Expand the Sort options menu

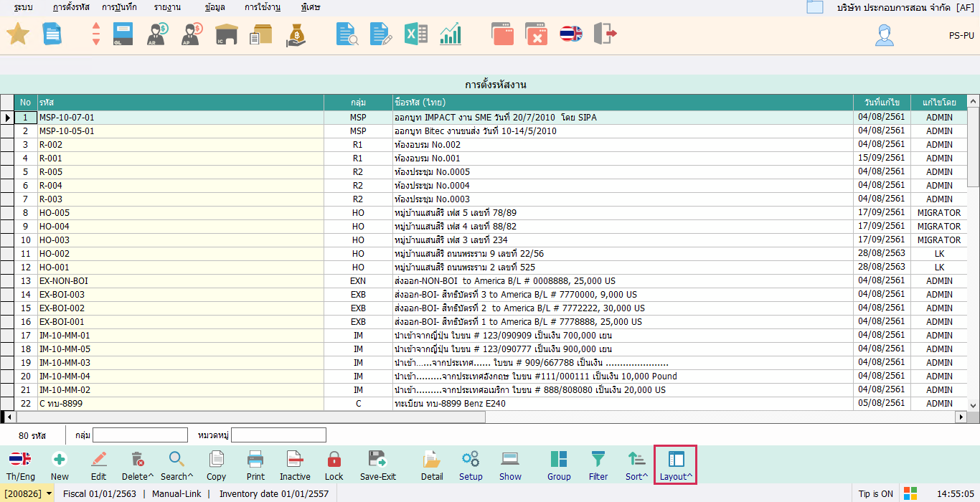point(636,466)
